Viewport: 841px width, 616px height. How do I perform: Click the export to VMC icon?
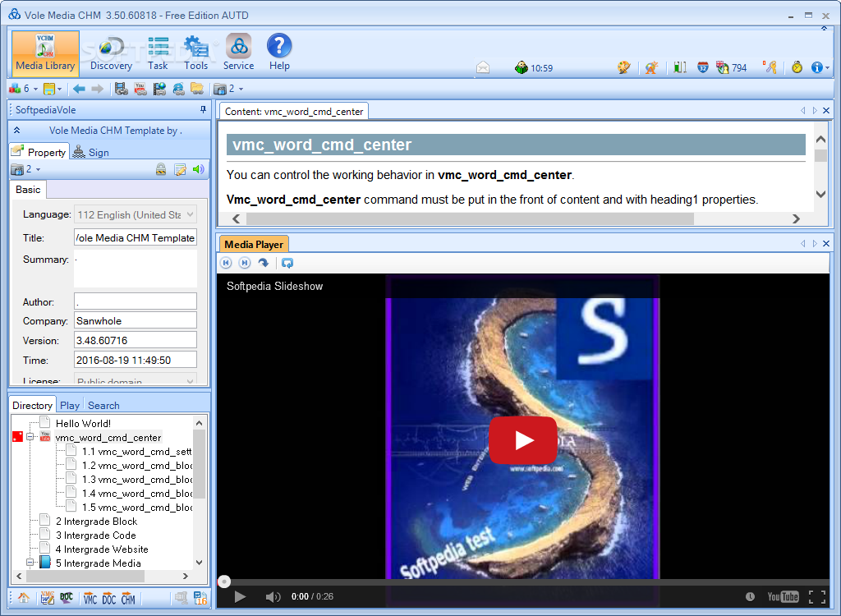point(90,598)
